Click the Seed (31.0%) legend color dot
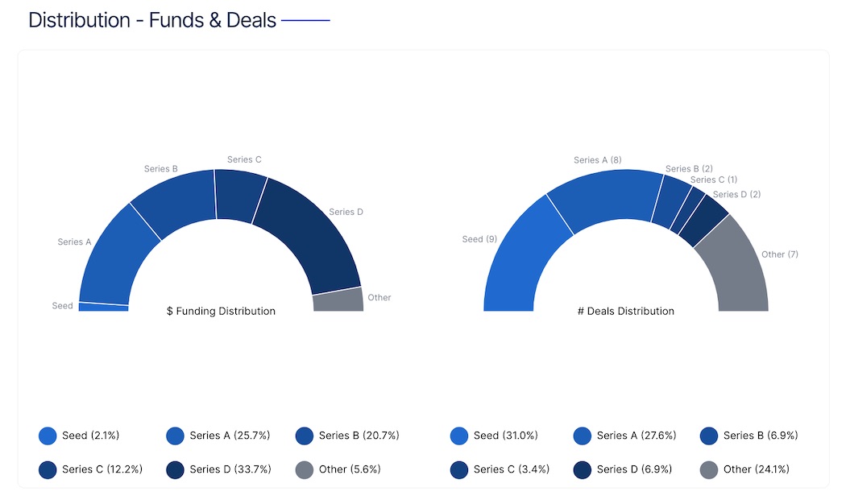This screenshot has width=846, height=504. [x=460, y=436]
